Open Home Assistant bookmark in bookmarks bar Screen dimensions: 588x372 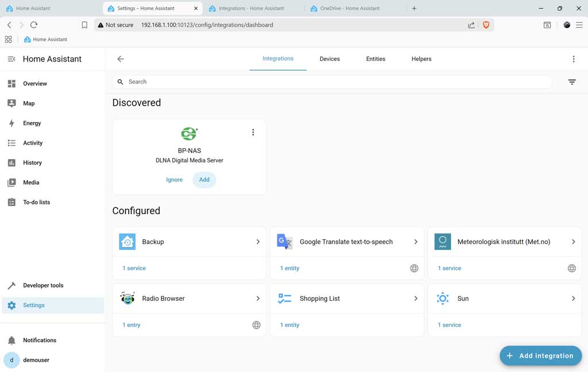click(45, 40)
